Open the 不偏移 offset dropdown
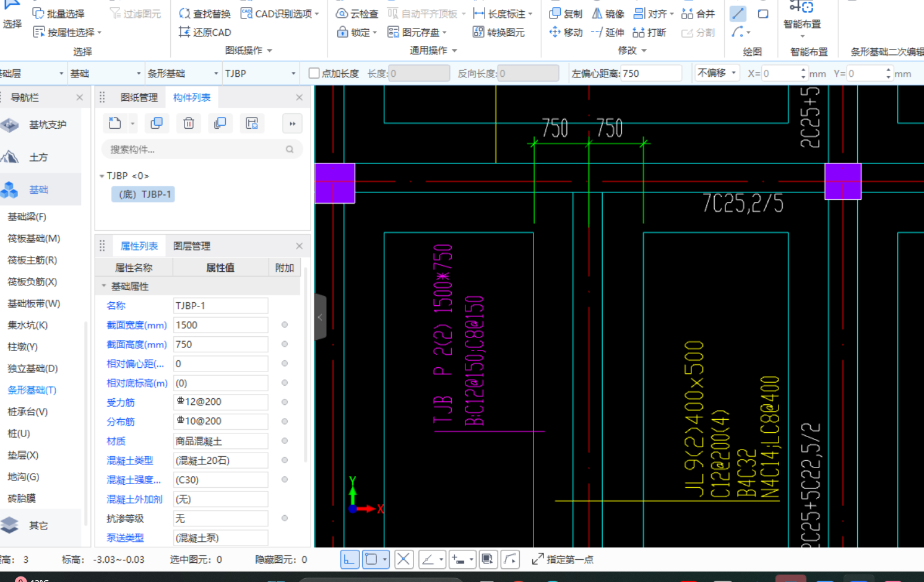924x582 pixels. click(717, 73)
